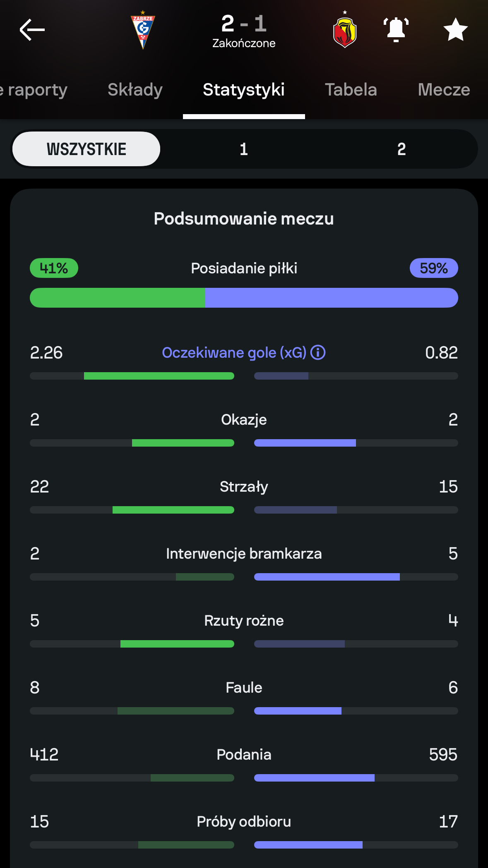Toggle the favorite star icon
Image resolution: width=488 pixels, height=868 pixels.
point(455,30)
